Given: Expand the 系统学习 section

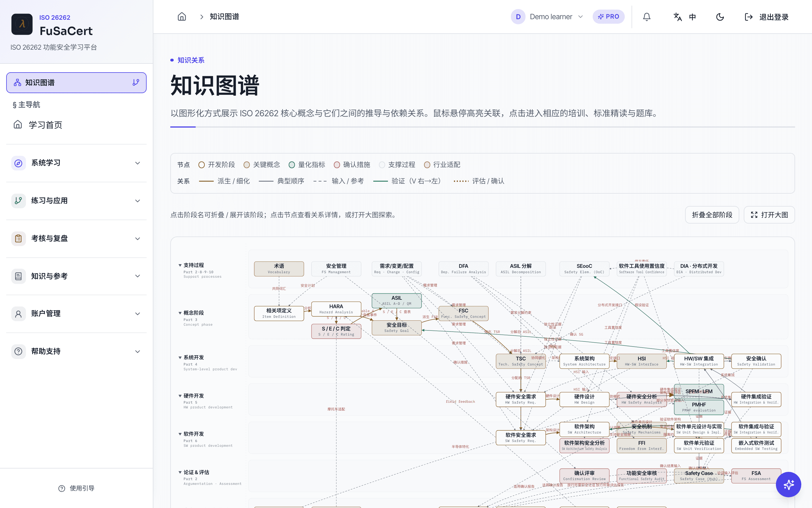Looking at the screenshot, I should pos(76,163).
